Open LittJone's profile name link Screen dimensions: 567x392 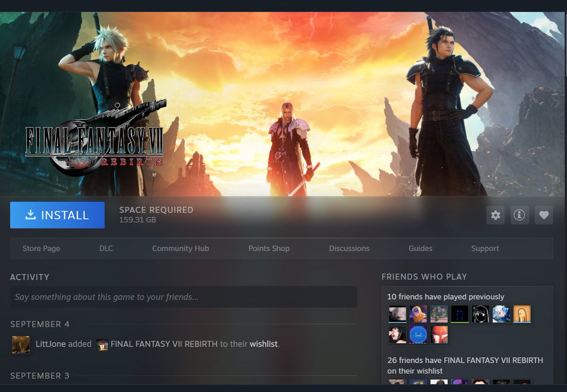pyautogui.click(x=51, y=344)
